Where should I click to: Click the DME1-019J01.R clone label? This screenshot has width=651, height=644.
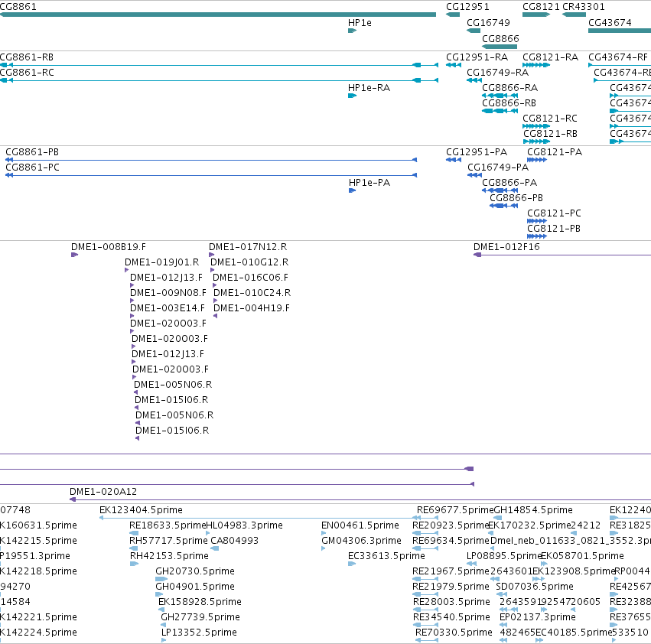click(x=162, y=262)
